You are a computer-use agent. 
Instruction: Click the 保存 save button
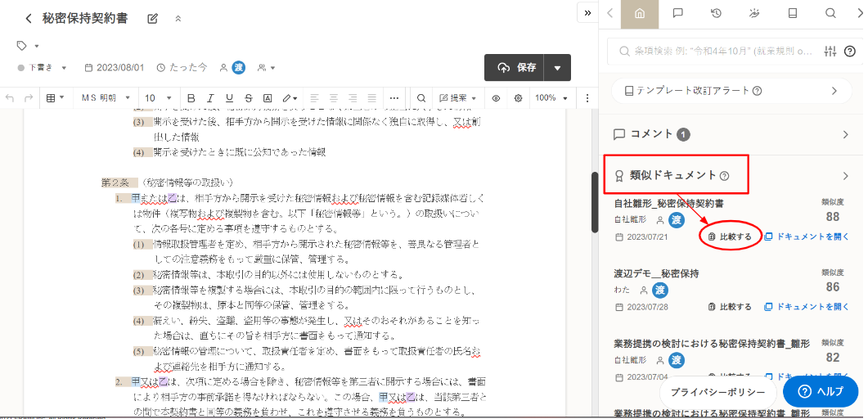coord(516,67)
